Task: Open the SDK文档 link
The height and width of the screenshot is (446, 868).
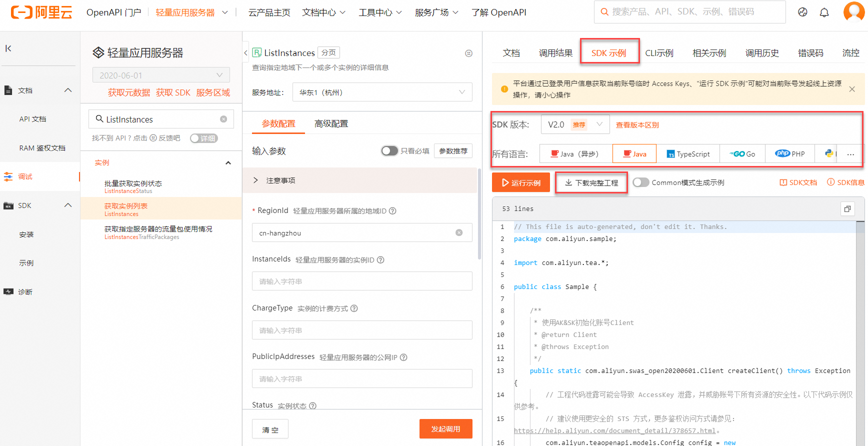Action: [798, 182]
